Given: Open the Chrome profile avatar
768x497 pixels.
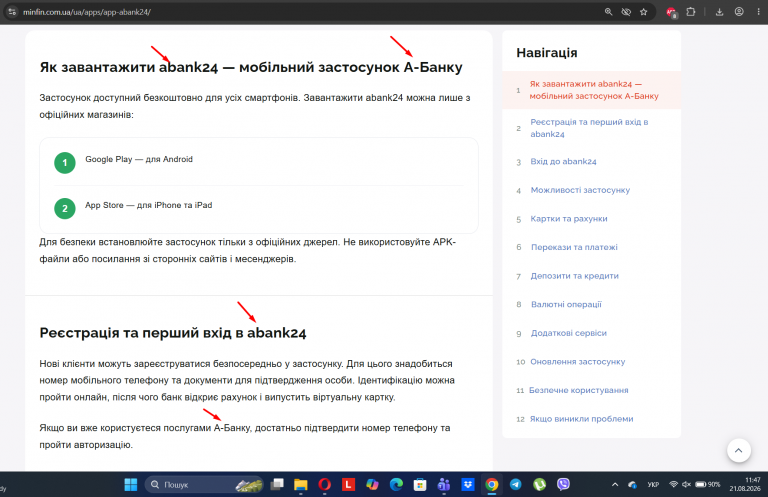Looking at the screenshot, I should coord(739,12).
